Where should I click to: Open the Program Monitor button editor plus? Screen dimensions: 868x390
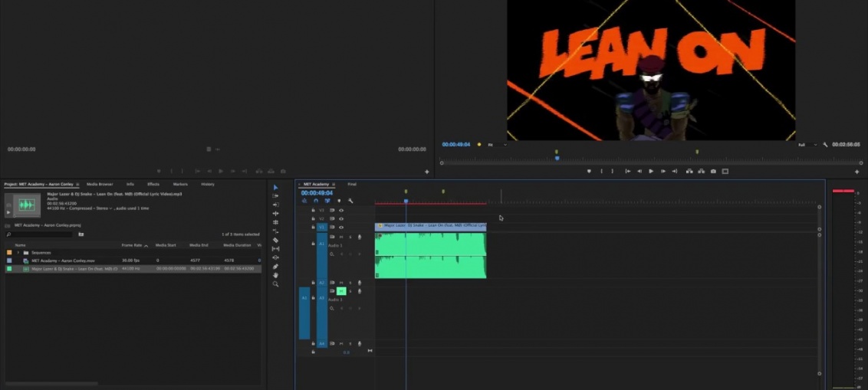857,172
